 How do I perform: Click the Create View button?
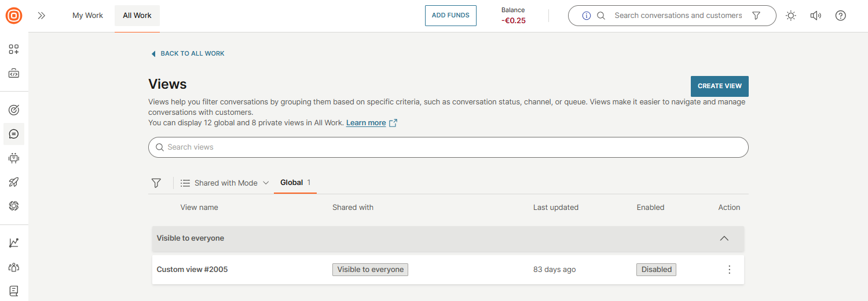(x=719, y=86)
